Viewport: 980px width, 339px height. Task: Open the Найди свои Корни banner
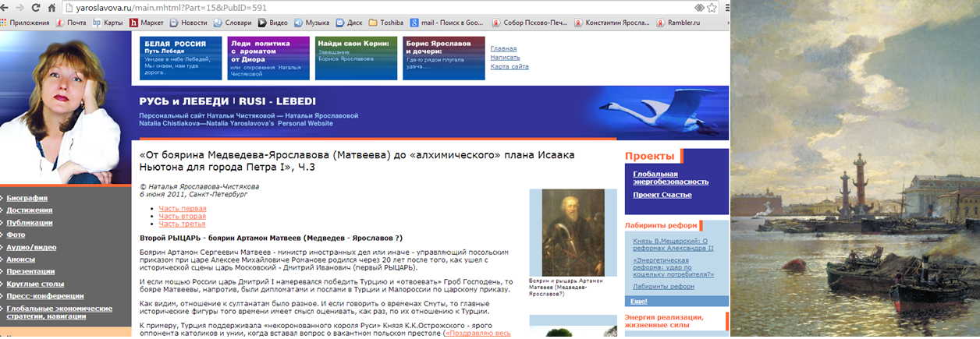coord(356,58)
